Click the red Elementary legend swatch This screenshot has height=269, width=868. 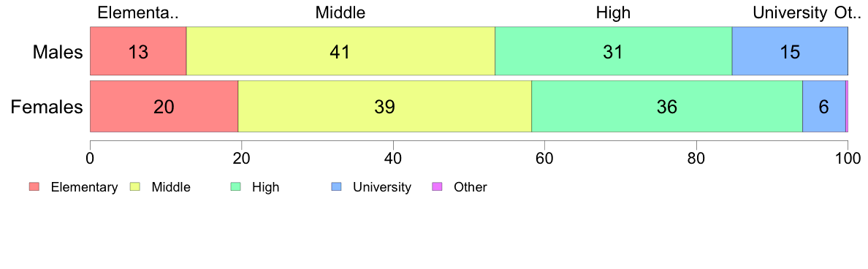coord(34,187)
